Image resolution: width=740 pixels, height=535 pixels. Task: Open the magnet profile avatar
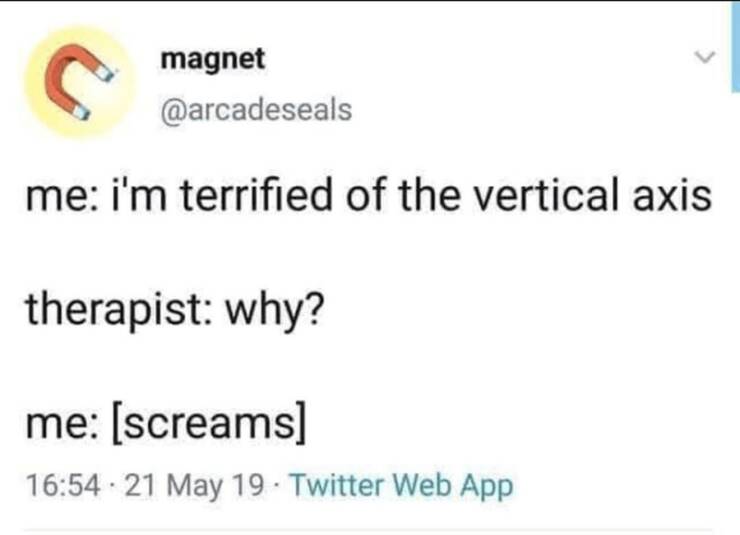point(77,84)
